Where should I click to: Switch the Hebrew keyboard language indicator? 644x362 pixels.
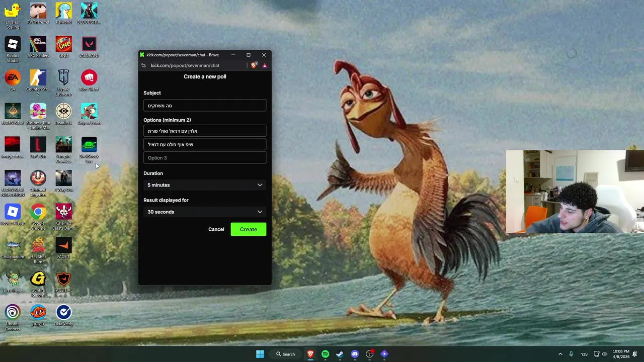[584, 354]
